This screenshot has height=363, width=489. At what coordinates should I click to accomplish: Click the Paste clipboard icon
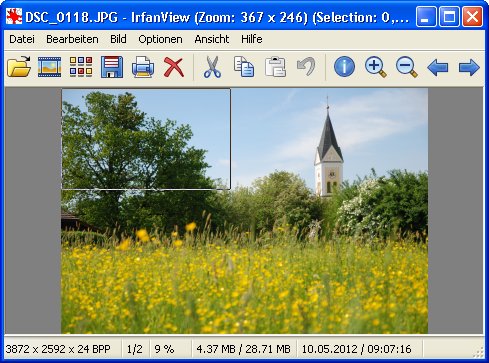(x=275, y=67)
